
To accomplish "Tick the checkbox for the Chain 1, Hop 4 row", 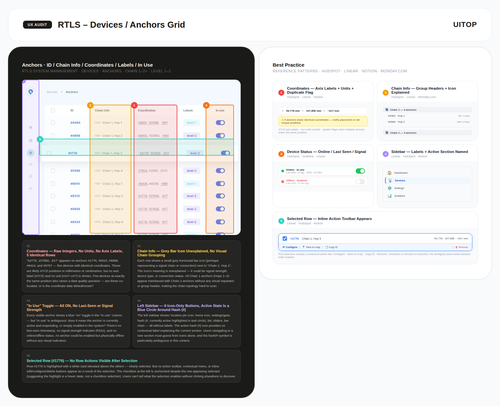I will 53,171.
